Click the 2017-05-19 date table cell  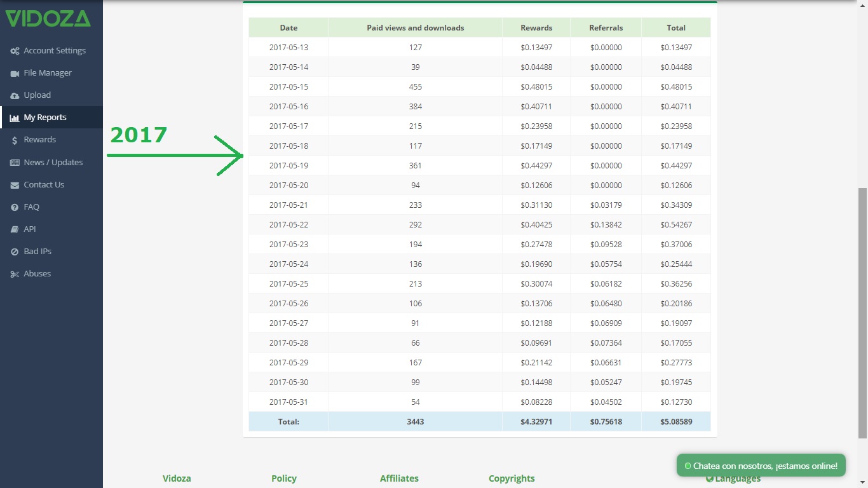pos(288,166)
